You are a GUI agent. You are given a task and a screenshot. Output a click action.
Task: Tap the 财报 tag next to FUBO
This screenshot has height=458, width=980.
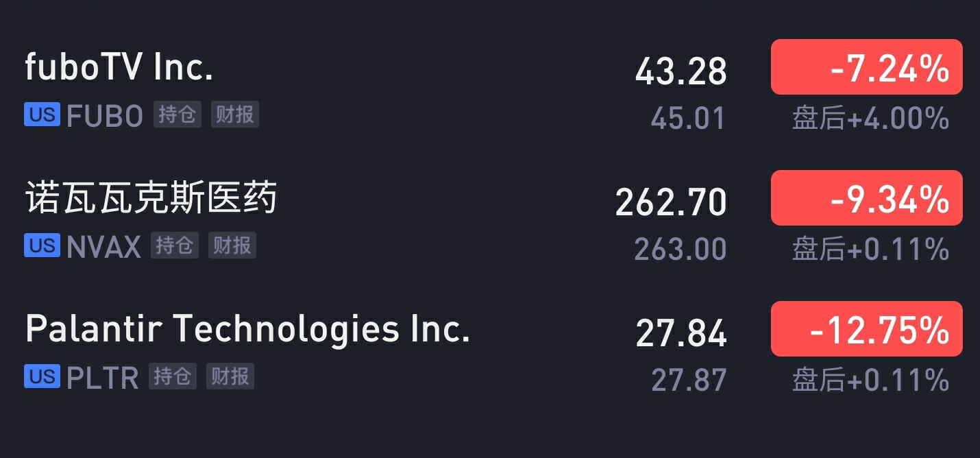[235, 114]
